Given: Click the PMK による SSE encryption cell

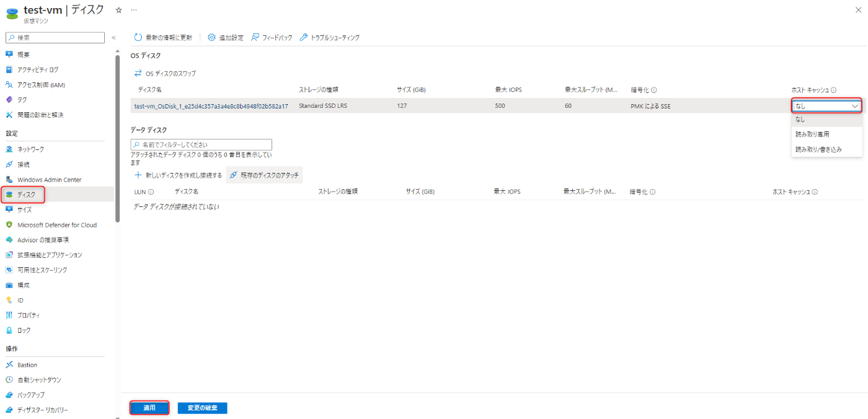Looking at the screenshot, I should 650,106.
